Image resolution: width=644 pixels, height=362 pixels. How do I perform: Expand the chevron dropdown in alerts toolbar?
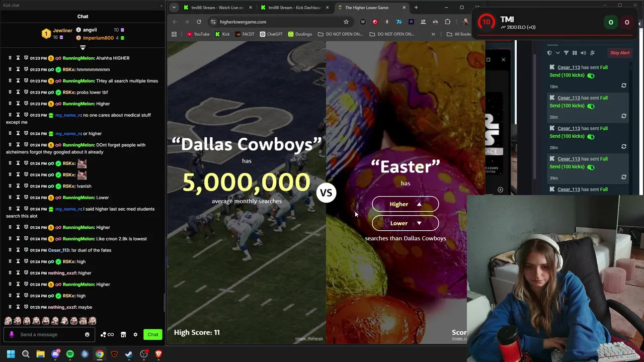557,53
